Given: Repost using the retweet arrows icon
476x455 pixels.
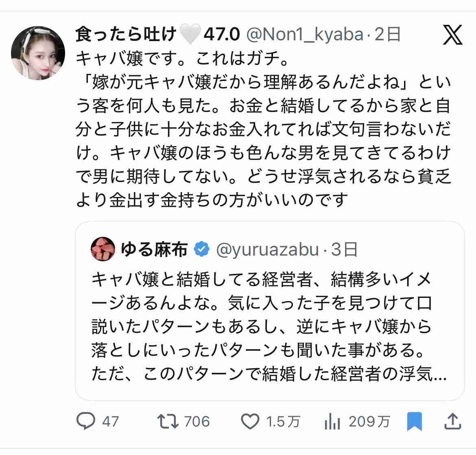Looking at the screenshot, I should [x=168, y=421].
